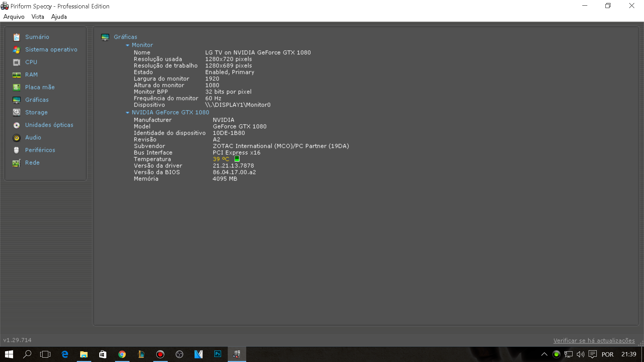Click the Unidades ópticas disc icon

pyautogui.click(x=16, y=125)
